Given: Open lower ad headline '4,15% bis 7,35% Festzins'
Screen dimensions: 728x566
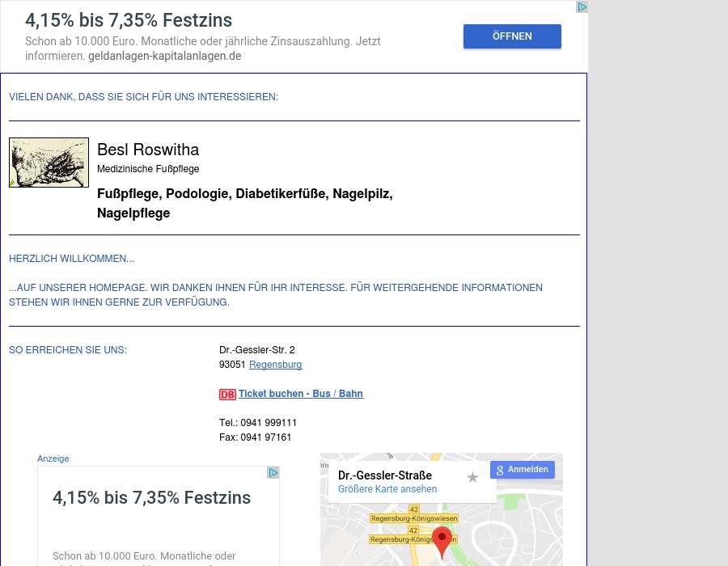Looking at the screenshot, I should 151,497.
